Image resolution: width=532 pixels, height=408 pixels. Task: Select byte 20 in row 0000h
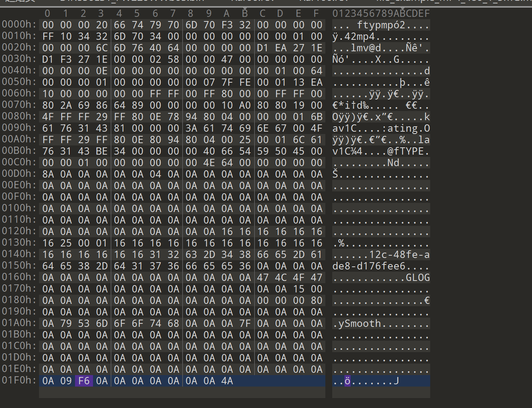[102, 25]
